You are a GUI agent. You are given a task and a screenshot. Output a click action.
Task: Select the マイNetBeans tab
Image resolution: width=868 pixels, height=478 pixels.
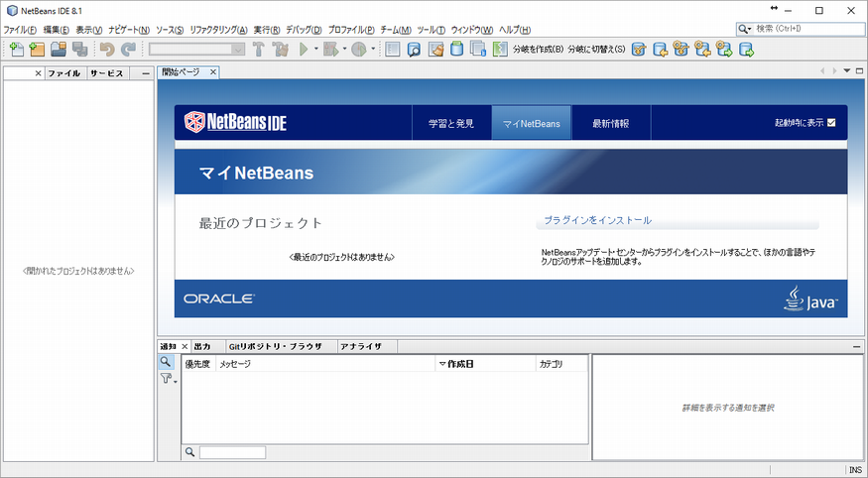pos(532,123)
